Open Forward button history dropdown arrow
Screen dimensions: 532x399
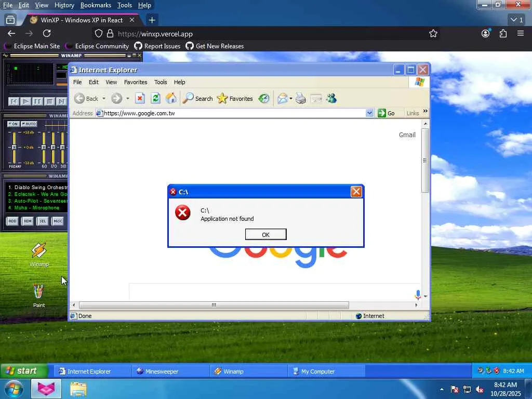click(x=128, y=99)
